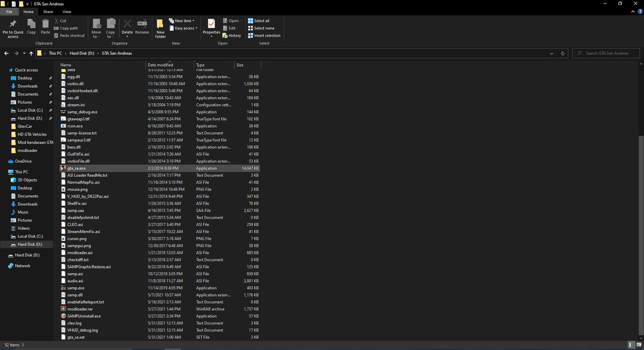
Task: Navigate to This PC in breadcrumb
Action: [55, 53]
